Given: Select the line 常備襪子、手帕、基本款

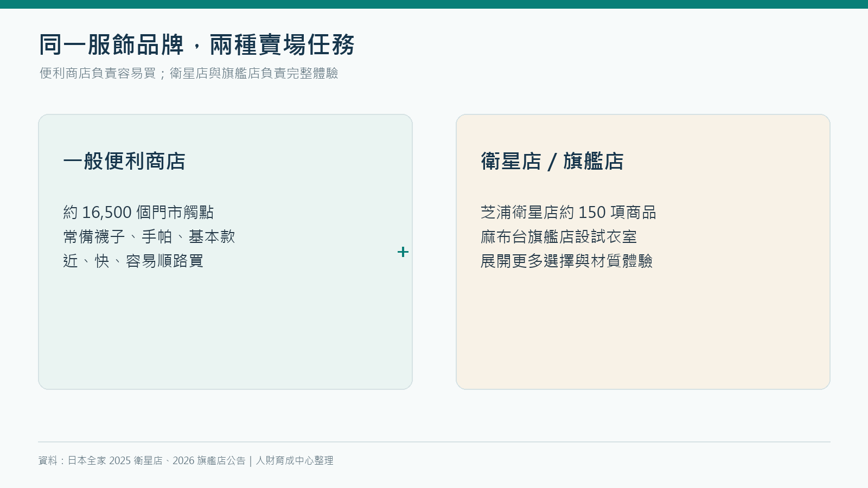Looking at the screenshot, I should pos(149,236).
